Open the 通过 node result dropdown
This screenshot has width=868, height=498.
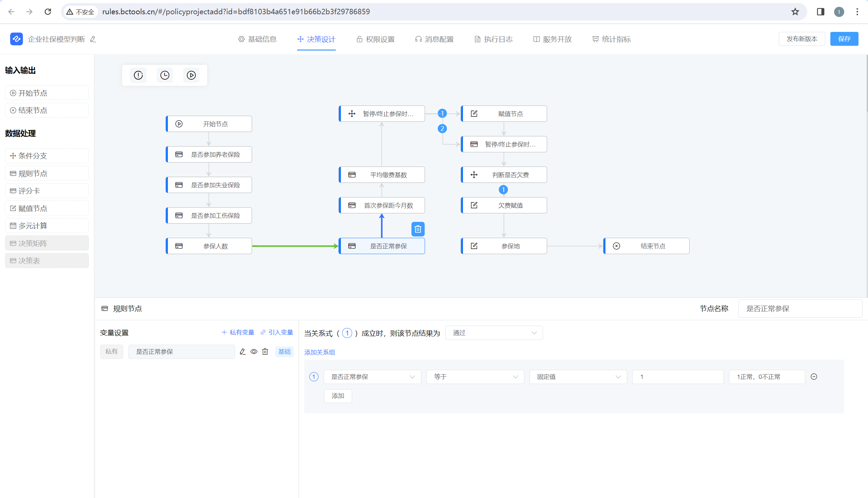coord(494,333)
